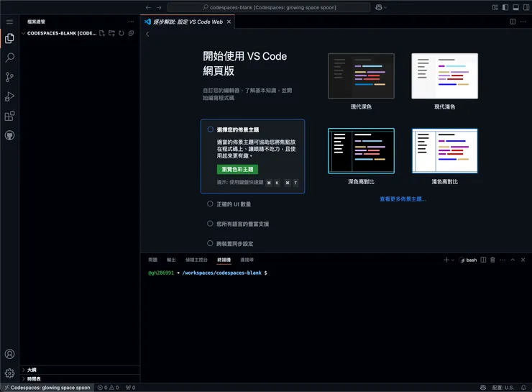Collapse all folders in Explorer

pyautogui.click(x=131, y=33)
